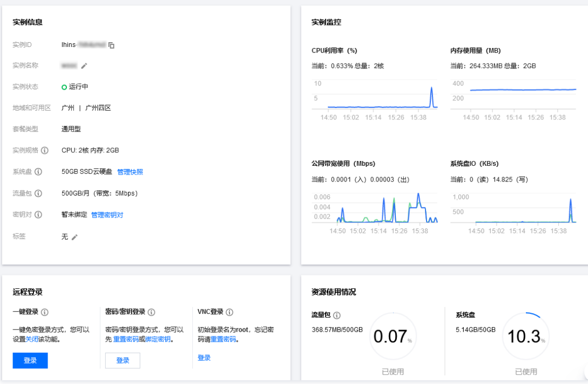This screenshot has height=384, width=588.
Task: Click the 远程登录 heading
Action: pos(28,292)
